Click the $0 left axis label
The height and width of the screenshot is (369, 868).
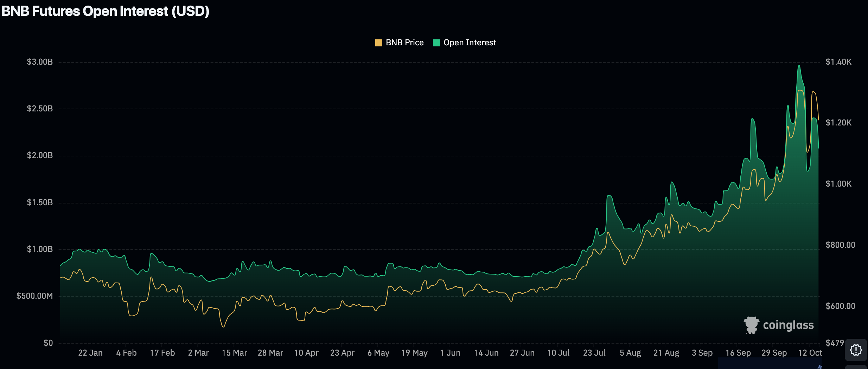(48, 343)
